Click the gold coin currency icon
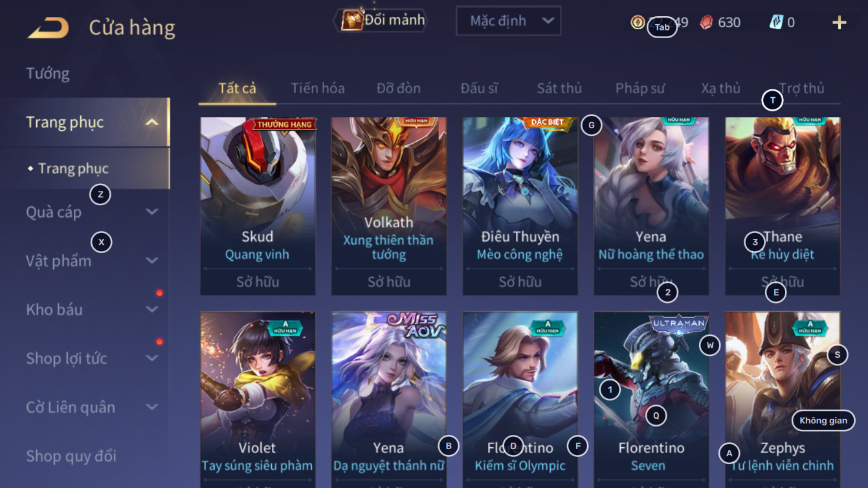Image resolution: width=868 pixels, height=488 pixels. click(638, 22)
